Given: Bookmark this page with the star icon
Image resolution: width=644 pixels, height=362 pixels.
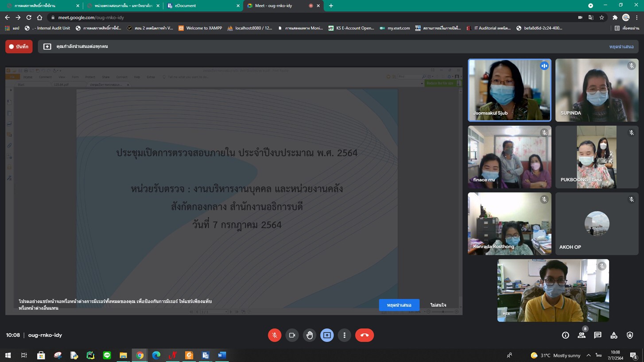Looking at the screenshot, I should click(601, 17).
